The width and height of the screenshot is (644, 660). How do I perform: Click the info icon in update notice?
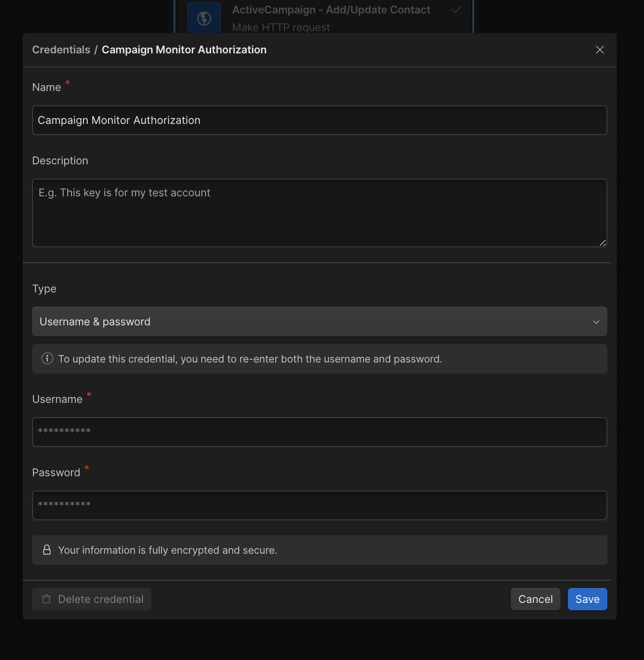tap(47, 358)
